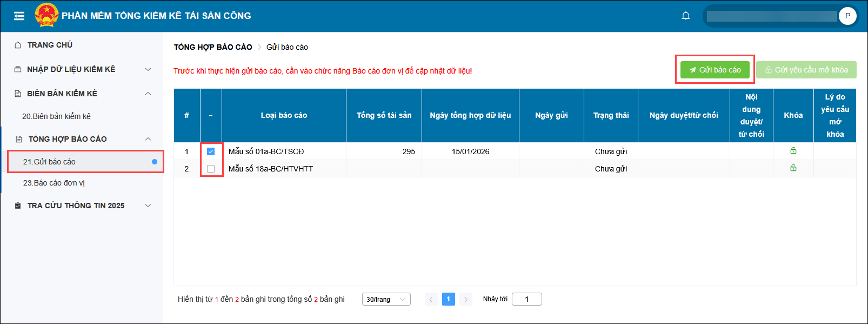Check the Mẫu số 18a-BC/HTVHTT checkbox
The image size is (868, 324).
[x=211, y=169]
